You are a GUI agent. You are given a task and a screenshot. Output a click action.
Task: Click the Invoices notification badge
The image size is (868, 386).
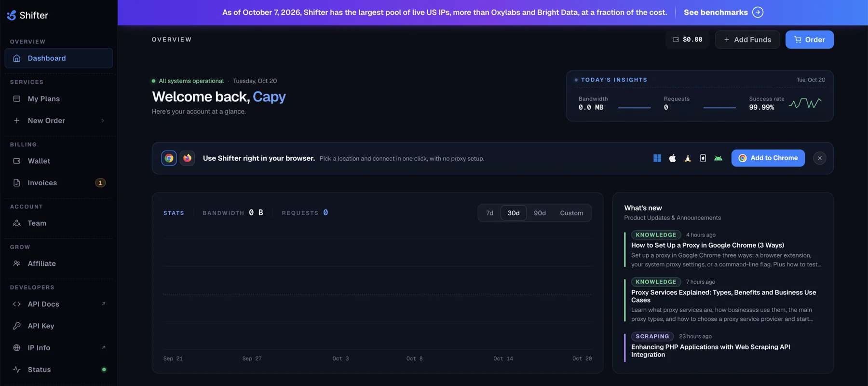tap(100, 183)
